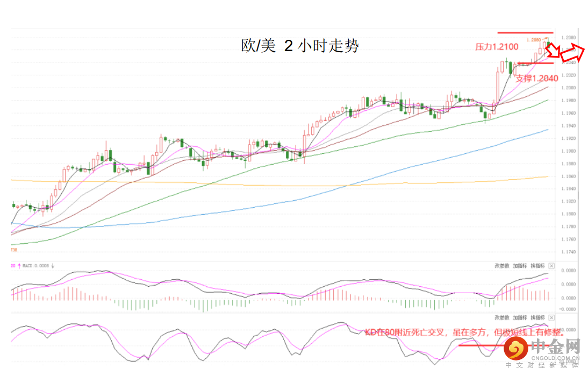The height and width of the screenshot is (375, 588).
Task: Click the 1.1900 price axis label
Action: 568,151
